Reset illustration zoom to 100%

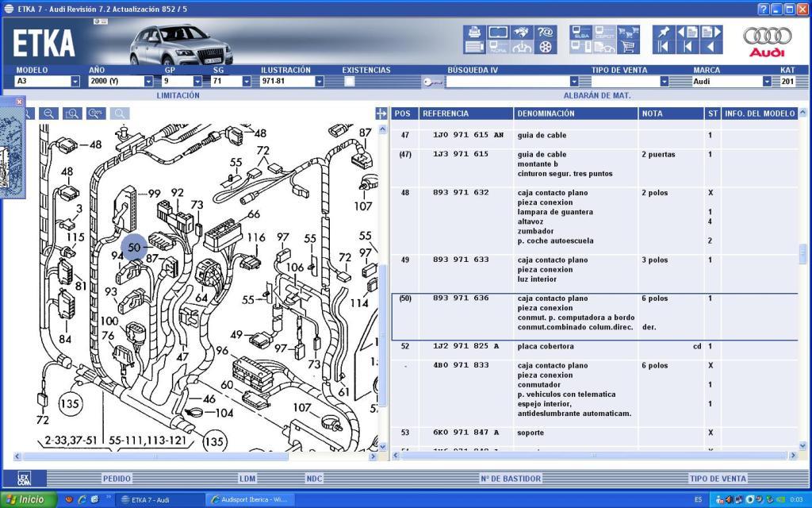(96, 114)
